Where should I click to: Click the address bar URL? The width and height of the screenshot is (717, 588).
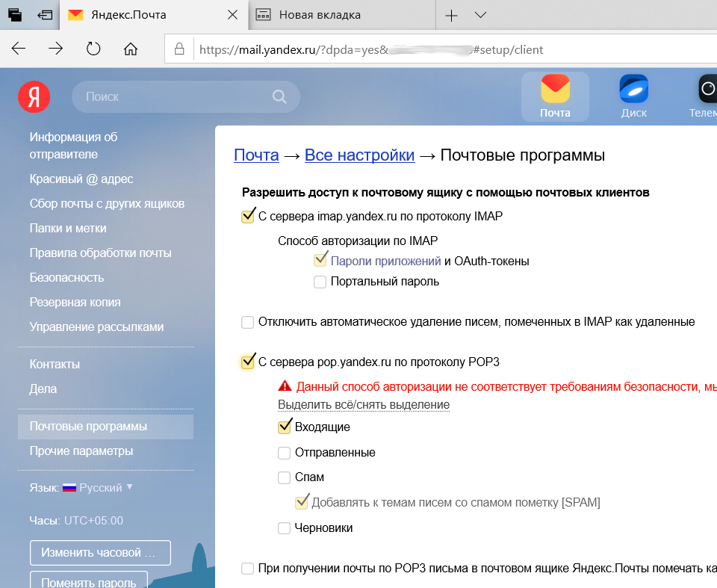tap(371, 49)
